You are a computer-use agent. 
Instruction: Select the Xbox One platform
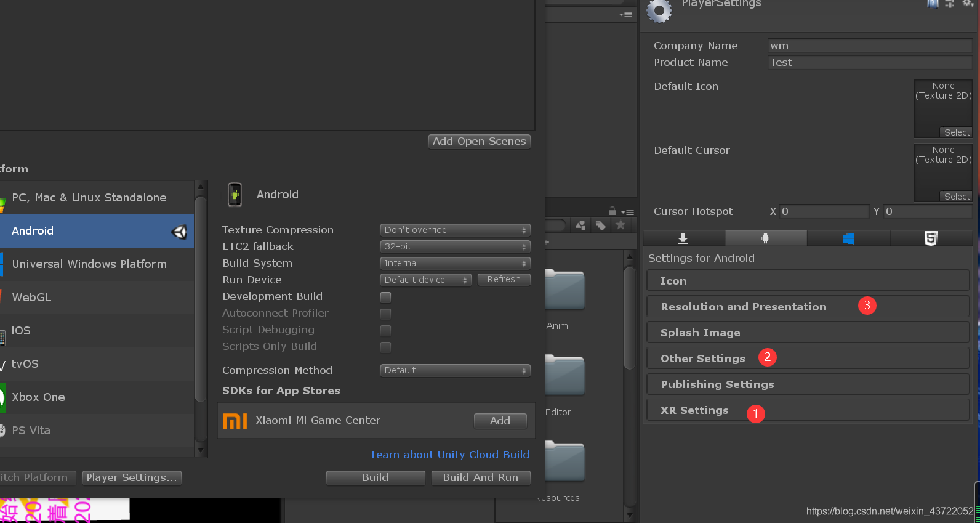click(97, 397)
